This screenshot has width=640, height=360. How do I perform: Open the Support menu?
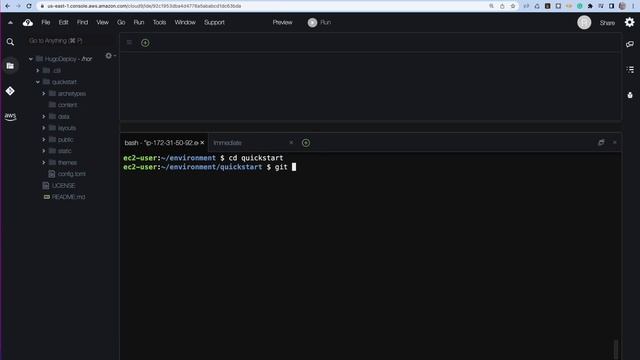[x=214, y=22]
